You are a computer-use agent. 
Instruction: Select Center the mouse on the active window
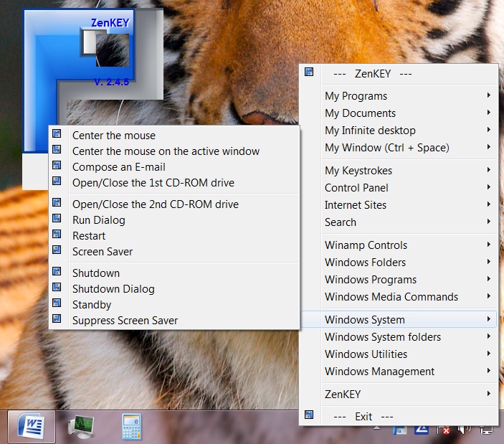coord(174,151)
